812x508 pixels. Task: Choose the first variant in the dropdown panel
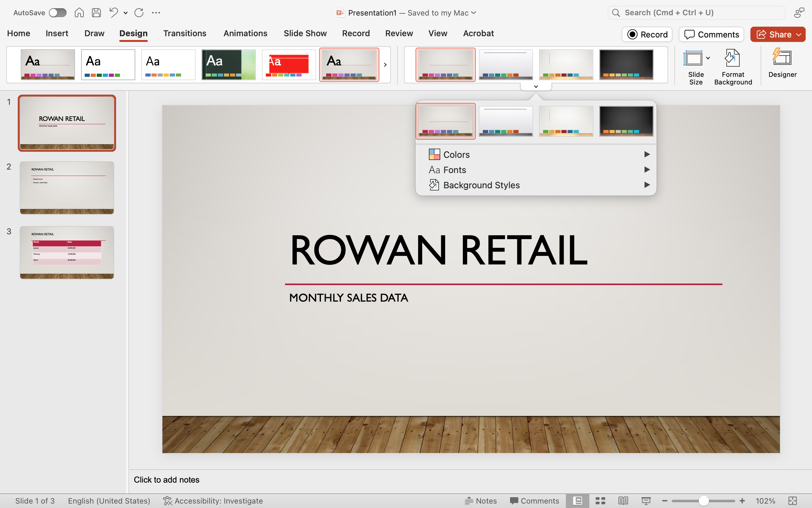[x=446, y=121]
